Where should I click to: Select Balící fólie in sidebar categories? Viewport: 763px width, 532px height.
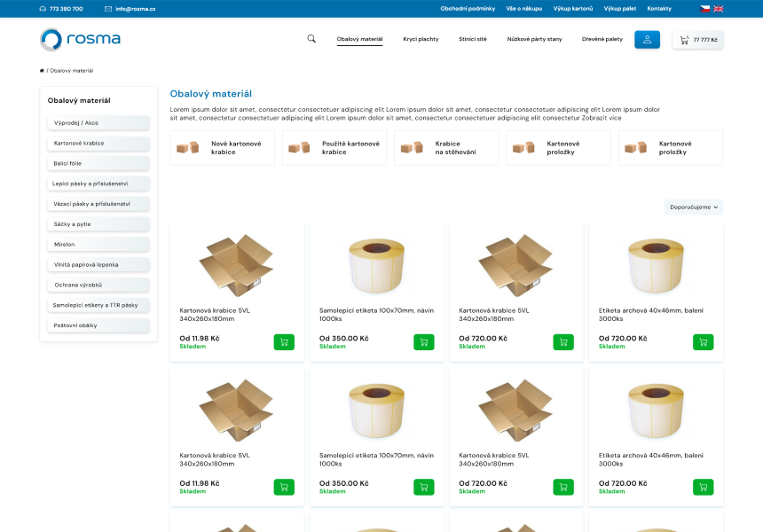(98, 163)
